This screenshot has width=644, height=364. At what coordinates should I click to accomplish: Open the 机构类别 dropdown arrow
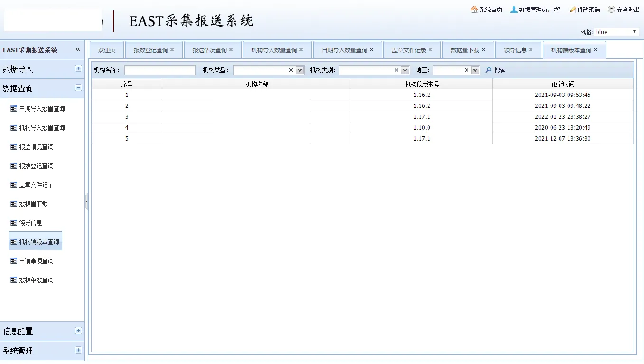405,70
